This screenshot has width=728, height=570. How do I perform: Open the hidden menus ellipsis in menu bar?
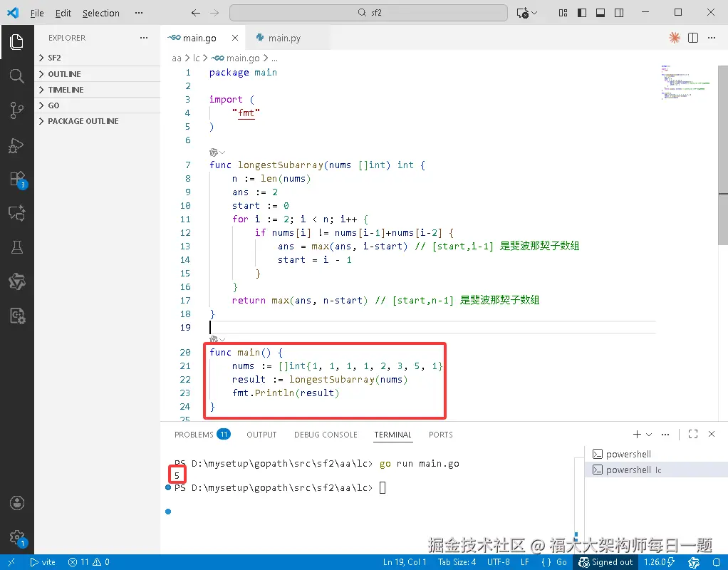tap(139, 13)
